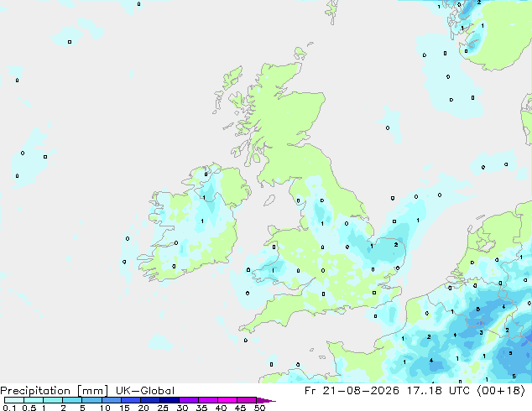The width and height of the screenshot is (532, 411).
Task: Click the "20" legend scale label
Action: click(143, 408)
